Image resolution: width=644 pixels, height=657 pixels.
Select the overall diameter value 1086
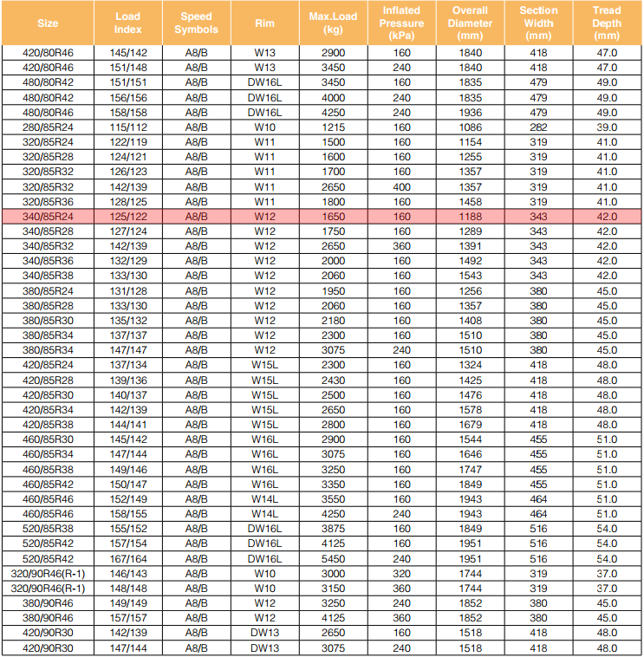click(470, 127)
